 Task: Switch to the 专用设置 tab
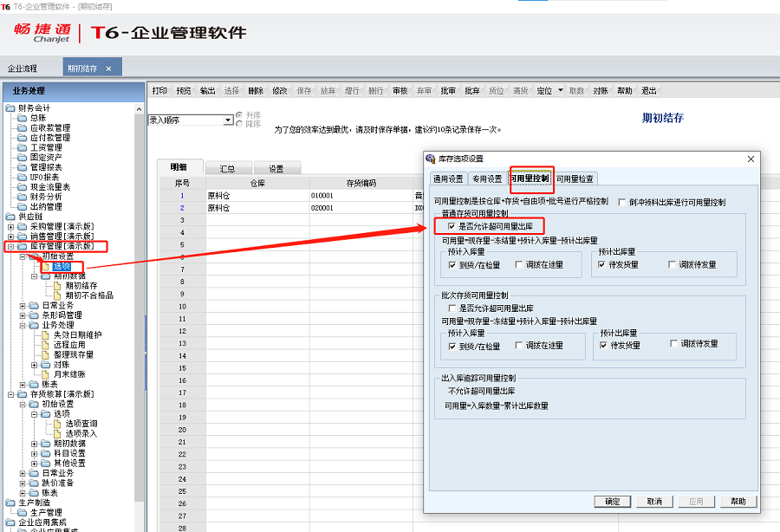coord(487,179)
